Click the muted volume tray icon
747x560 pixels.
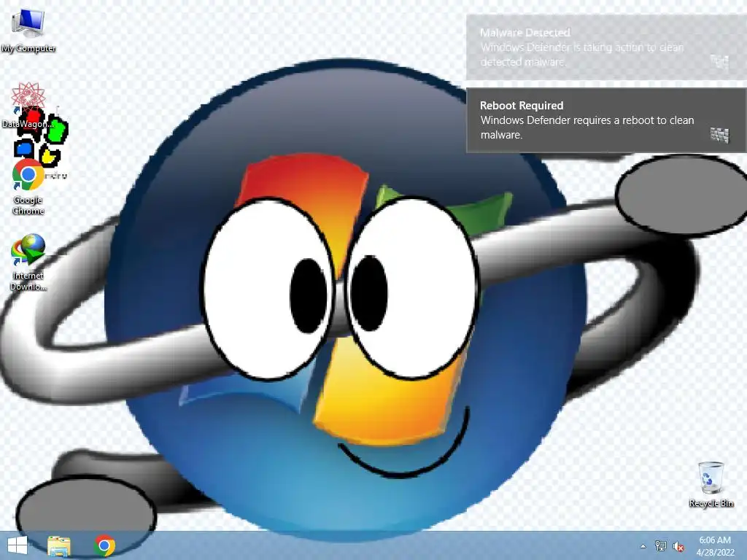678,546
